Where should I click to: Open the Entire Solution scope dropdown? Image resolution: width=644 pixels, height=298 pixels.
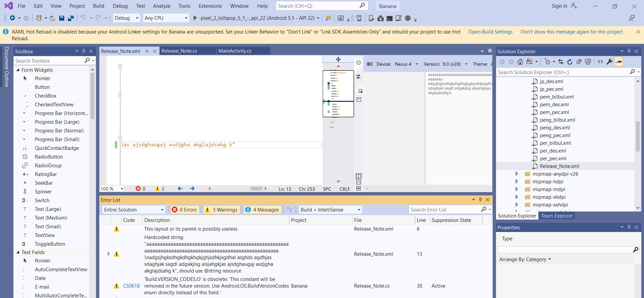coord(134,210)
